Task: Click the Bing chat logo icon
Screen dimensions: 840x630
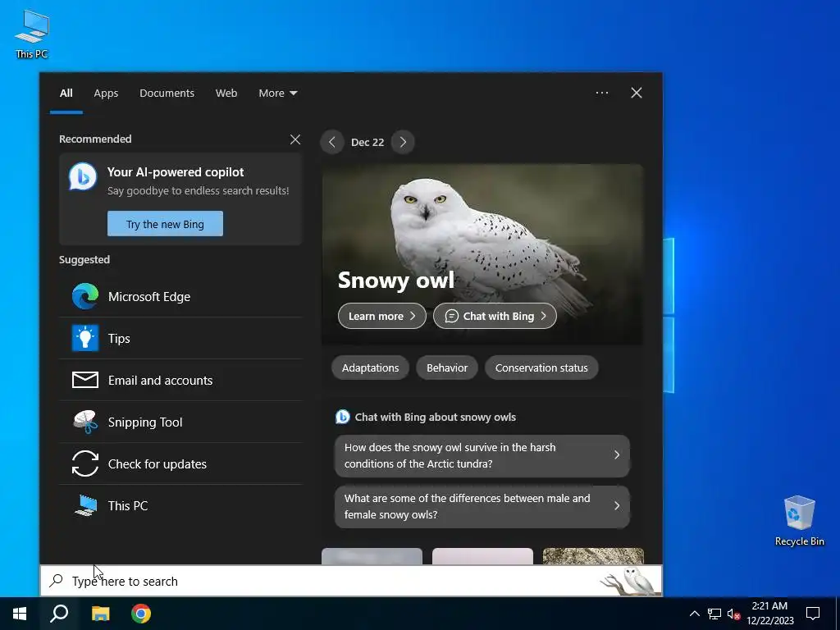Action: [x=83, y=177]
